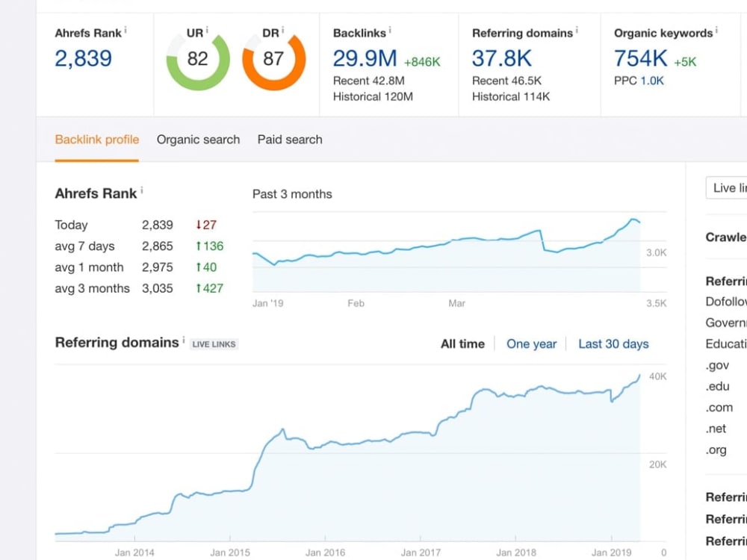Image resolution: width=747 pixels, height=560 pixels.
Task: Click the info icon beside DR
Action: [x=282, y=30]
